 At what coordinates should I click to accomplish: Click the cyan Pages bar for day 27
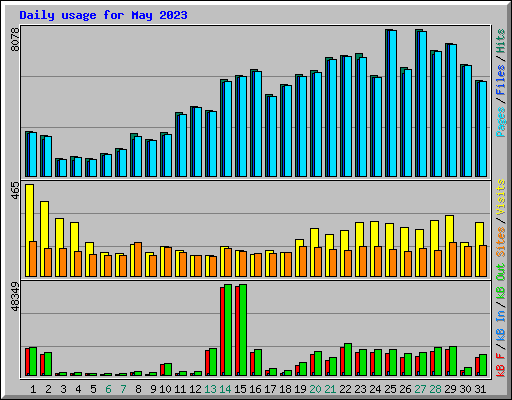[x=423, y=104]
